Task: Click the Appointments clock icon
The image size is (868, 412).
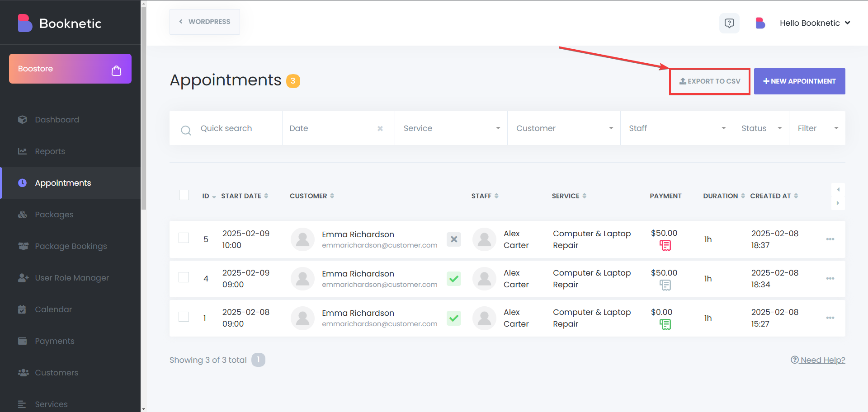Action: [x=22, y=183]
